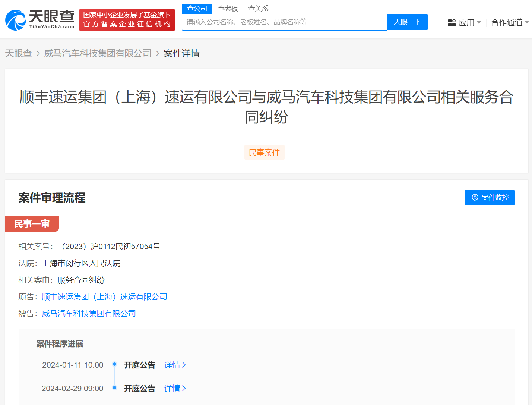Image resolution: width=532 pixels, height=405 pixels.
Task: Open 威马汽车科技集团有限公司 breadcrumb link
Action: pos(98,53)
